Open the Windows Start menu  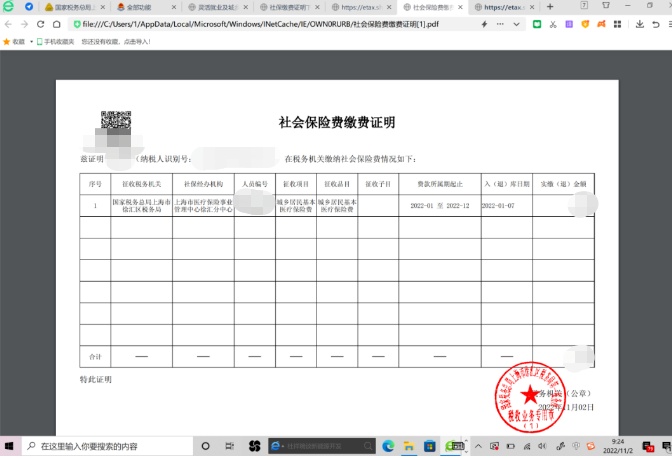9,446
